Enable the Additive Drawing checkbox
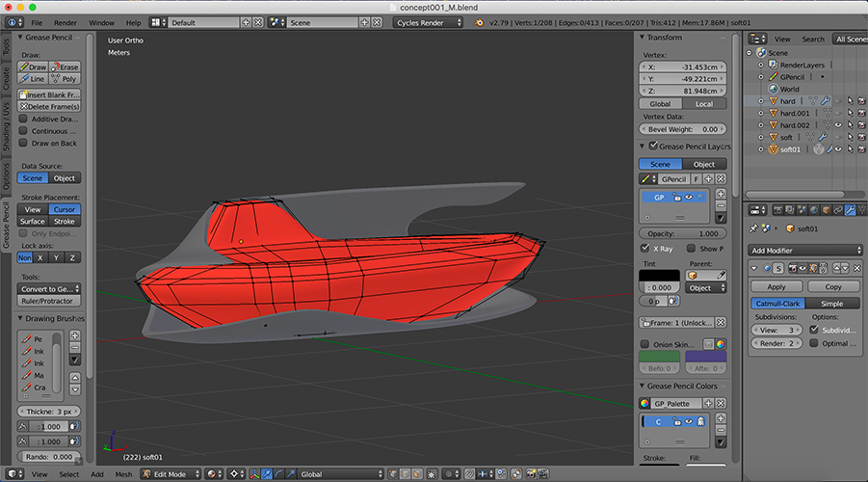This screenshot has width=868, height=482. (x=24, y=119)
